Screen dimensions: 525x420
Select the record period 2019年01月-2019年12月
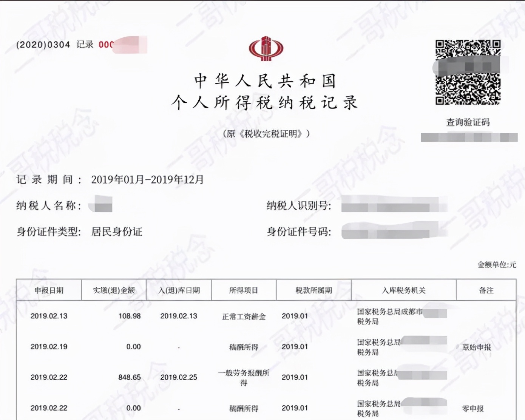pyautogui.click(x=147, y=179)
